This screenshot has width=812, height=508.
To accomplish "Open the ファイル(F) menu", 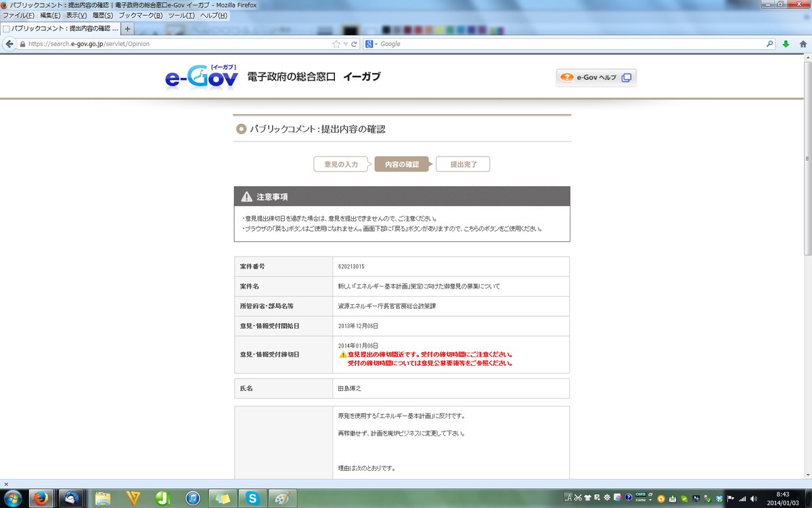I will point(19,15).
